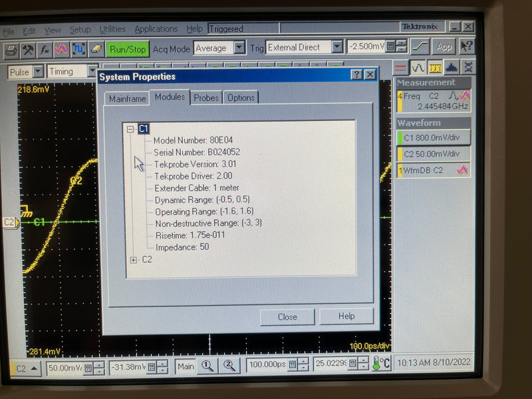
Task: Click the waveform database toolbar icon
Action: [x=61, y=49]
